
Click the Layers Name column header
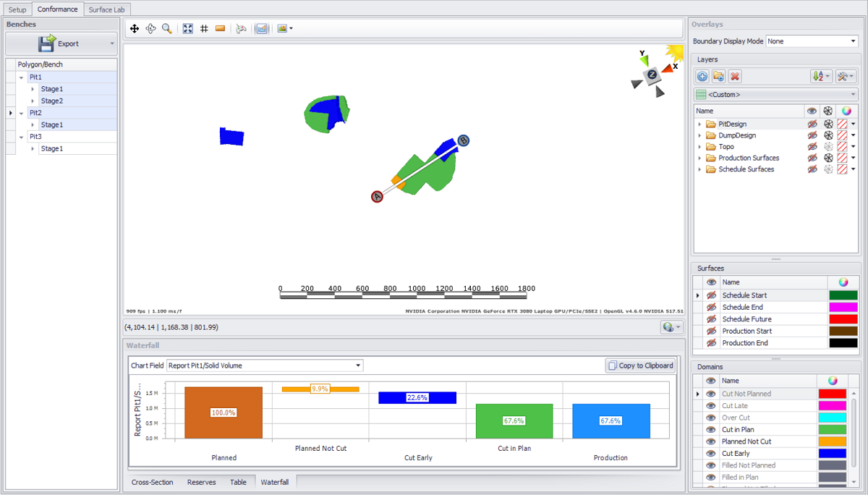(x=749, y=111)
